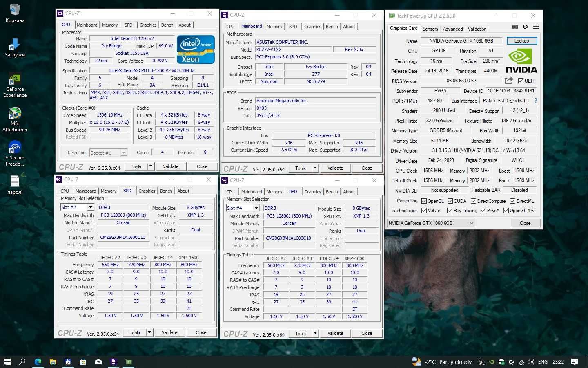Open the Windows Start menu

coord(7,362)
